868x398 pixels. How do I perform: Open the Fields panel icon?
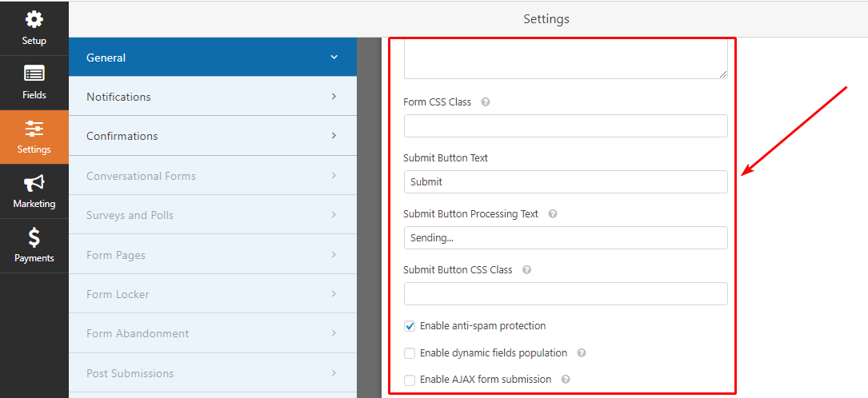[x=34, y=74]
